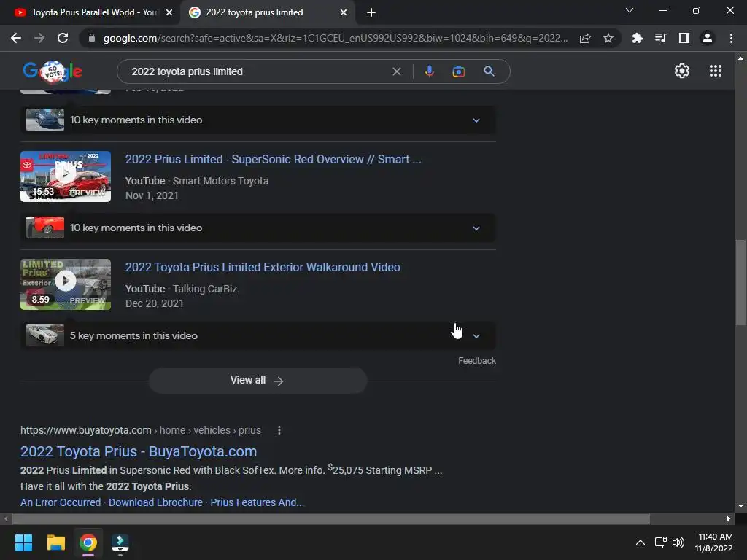Toggle the browser side panel
This screenshot has width=747, height=560.
point(684,38)
